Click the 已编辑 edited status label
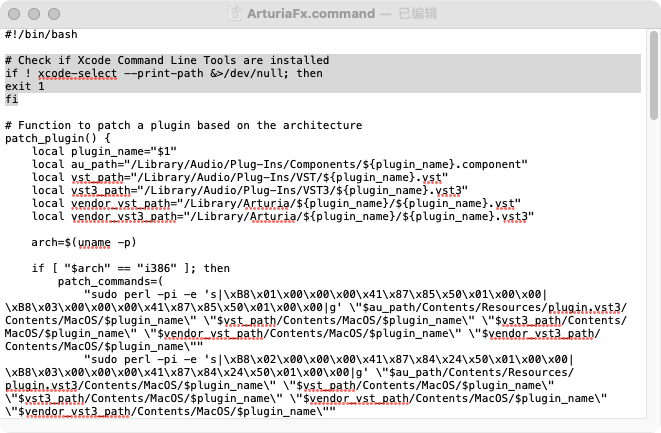This screenshot has width=661, height=433. (417, 13)
